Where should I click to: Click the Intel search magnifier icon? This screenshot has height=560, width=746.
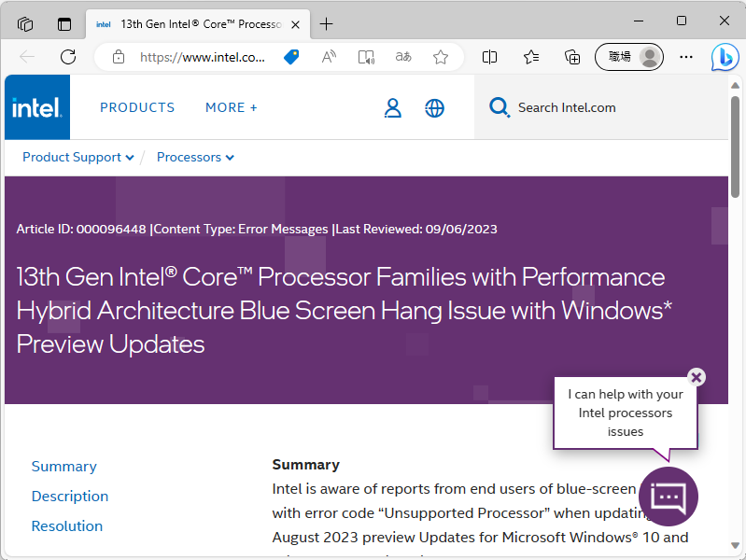click(x=500, y=107)
